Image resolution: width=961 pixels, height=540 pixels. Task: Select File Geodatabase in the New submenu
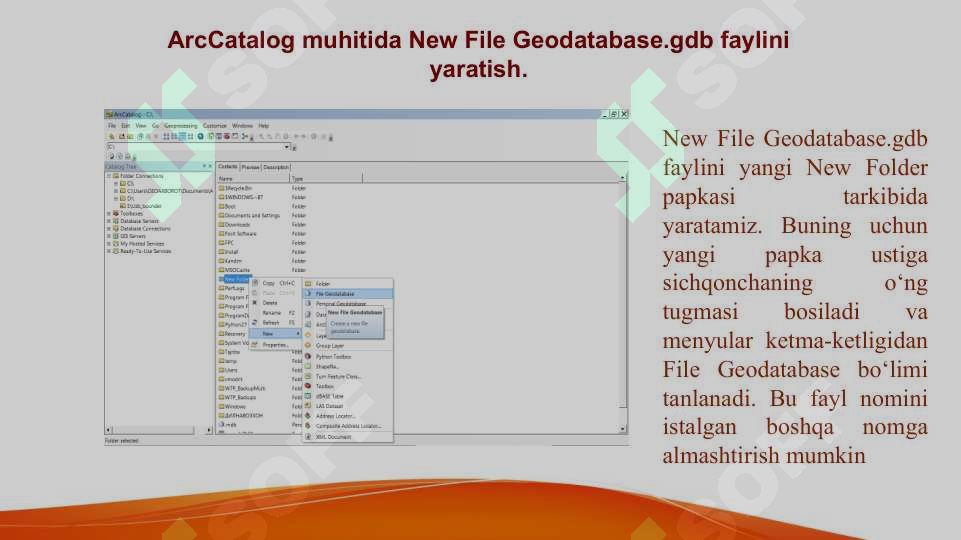(348, 294)
